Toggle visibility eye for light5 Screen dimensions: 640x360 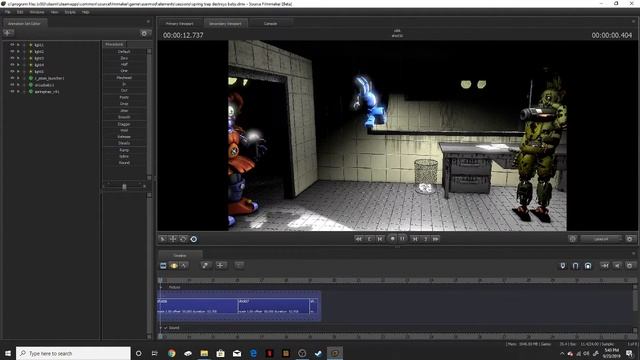tap(12, 71)
